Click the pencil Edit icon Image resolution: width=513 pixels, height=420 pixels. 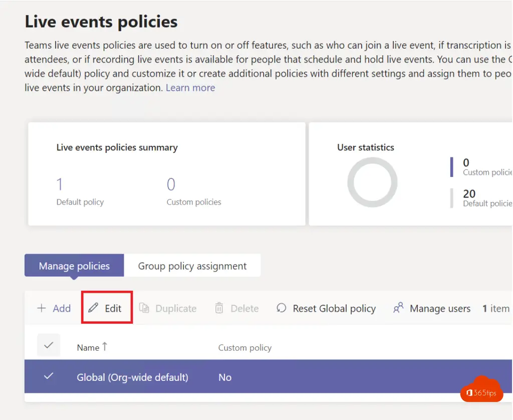click(93, 308)
